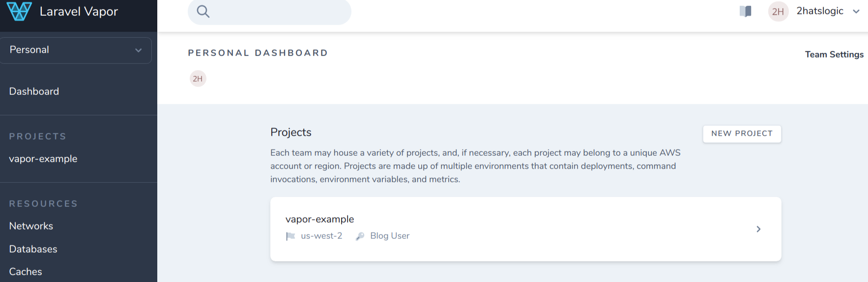Open the 2hatslogic account dropdown arrow

tap(856, 11)
